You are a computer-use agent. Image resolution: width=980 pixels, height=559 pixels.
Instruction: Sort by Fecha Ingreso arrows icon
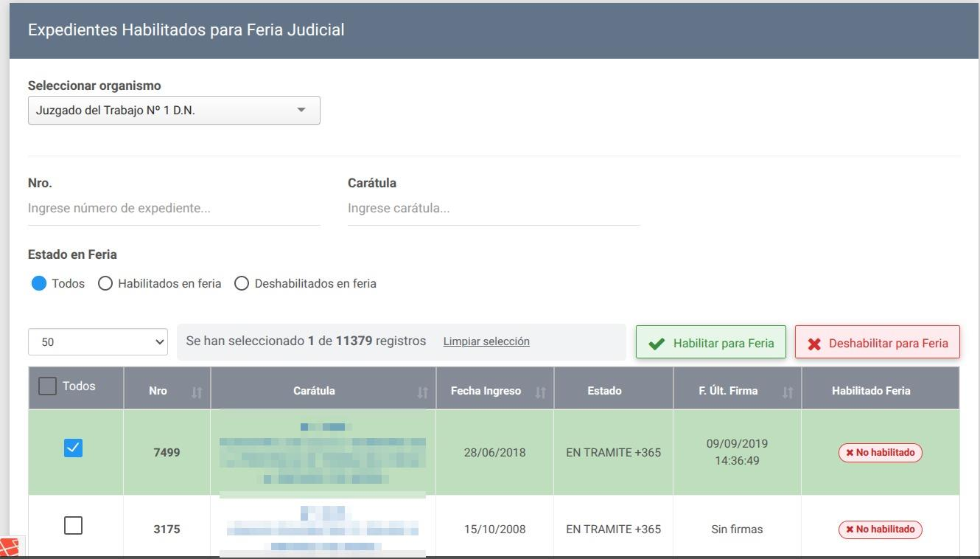click(540, 392)
